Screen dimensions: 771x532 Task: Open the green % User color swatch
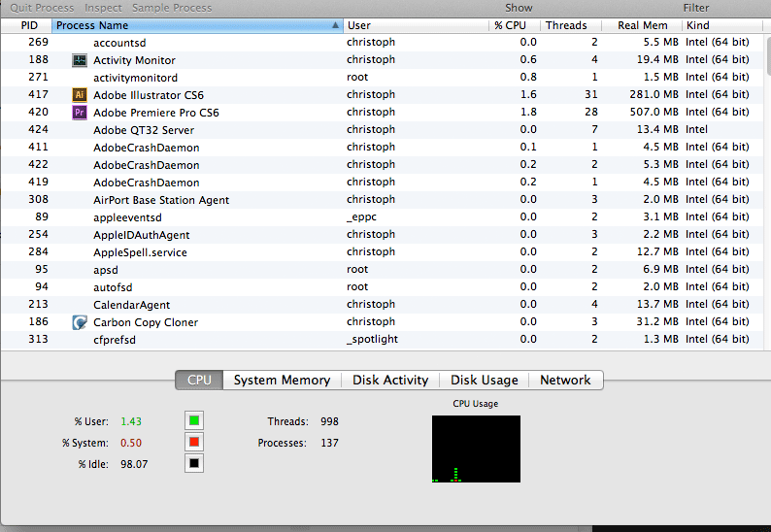point(194,421)
